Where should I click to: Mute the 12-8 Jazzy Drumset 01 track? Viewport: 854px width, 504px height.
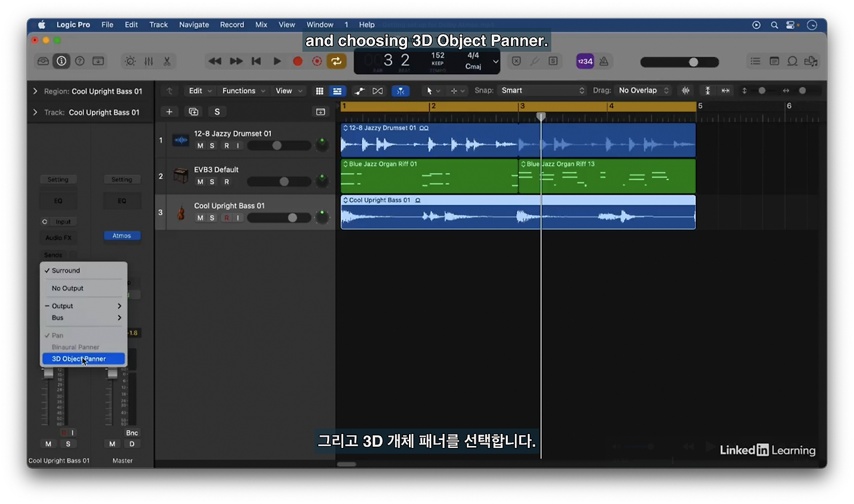[x=200, y=145]
